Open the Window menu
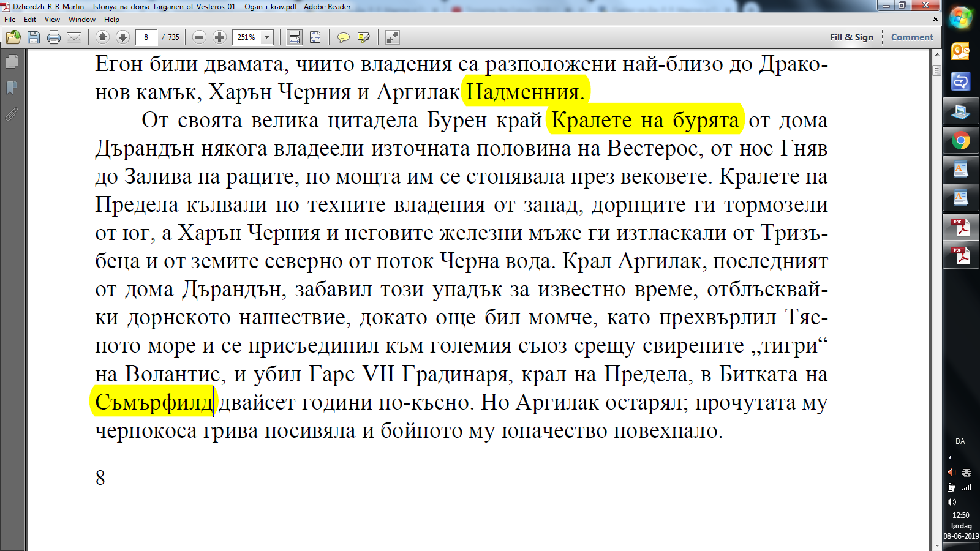The width and height of the screenshot is (980, 551). tap(82, 20)
